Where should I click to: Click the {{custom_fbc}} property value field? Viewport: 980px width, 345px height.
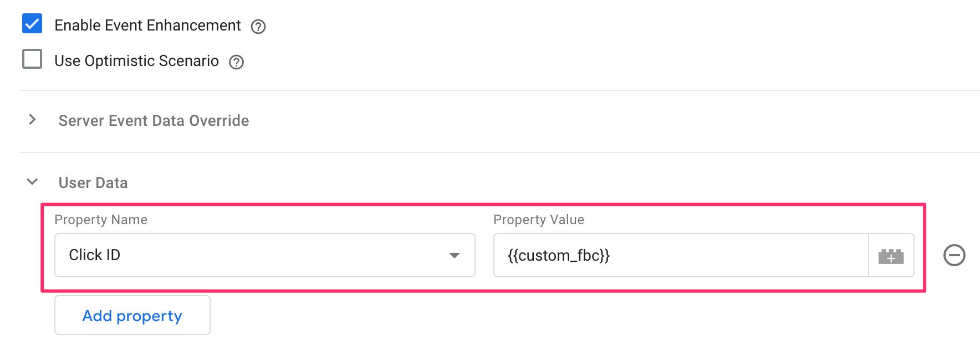[681, 255]
